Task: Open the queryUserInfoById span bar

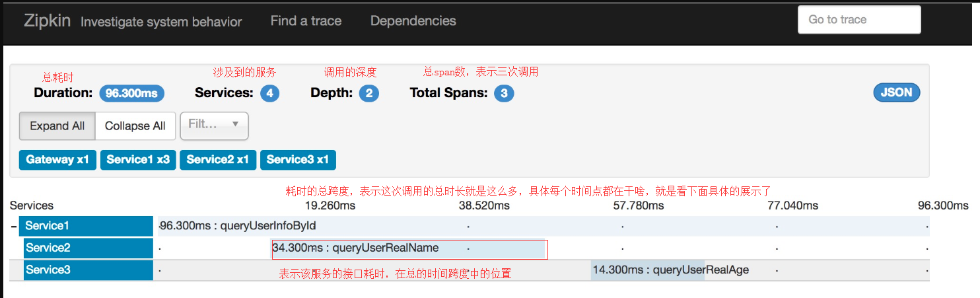Action: pyautogui.click(x=543, y=226)
